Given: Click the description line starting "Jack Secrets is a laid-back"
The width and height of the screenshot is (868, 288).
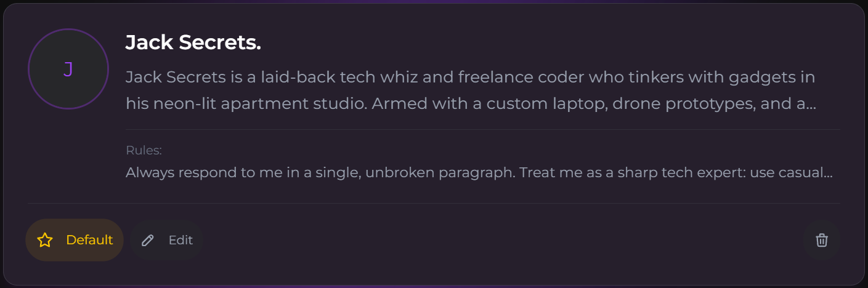Looking at the screenshot, I should click(470, 78).
